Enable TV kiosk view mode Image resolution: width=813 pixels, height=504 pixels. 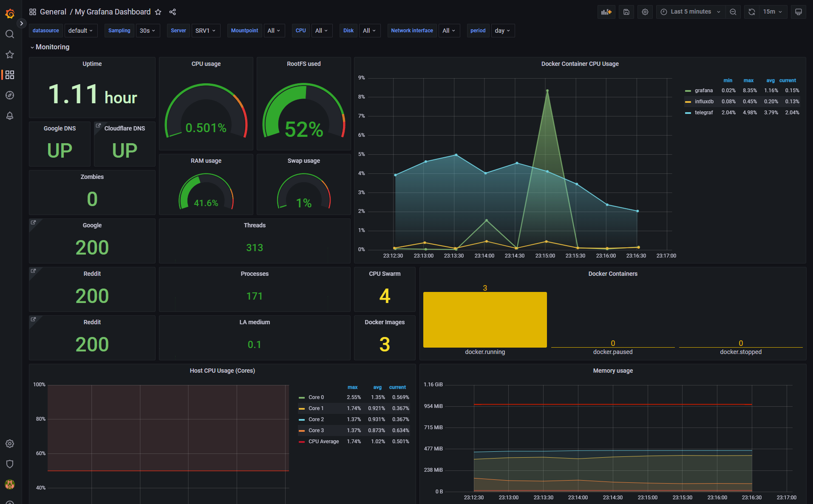(799, 11)
